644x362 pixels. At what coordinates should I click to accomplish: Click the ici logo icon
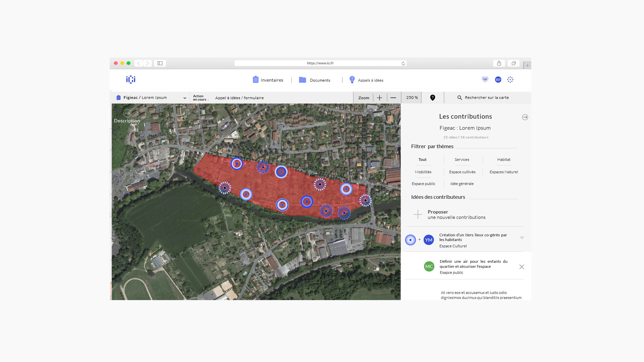(131, 79)
